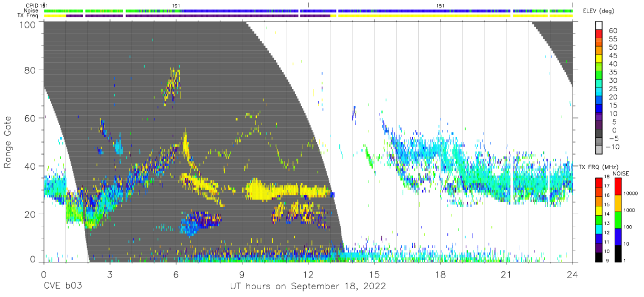Select the yellow 40–45 degree elevation swatch
Viewport: 644px width, 297px height.
point(599,60)
